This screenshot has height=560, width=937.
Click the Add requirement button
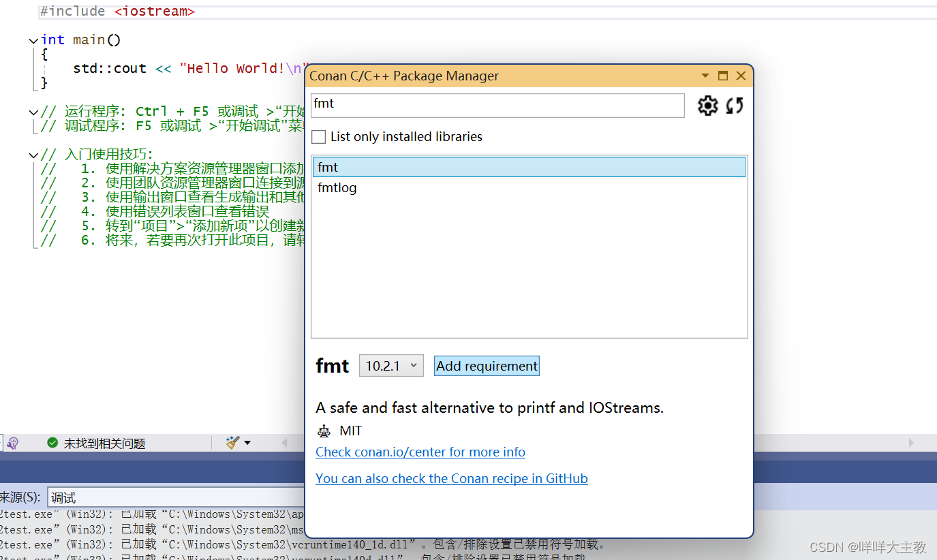pyautogui.click(x=486, y=365)
